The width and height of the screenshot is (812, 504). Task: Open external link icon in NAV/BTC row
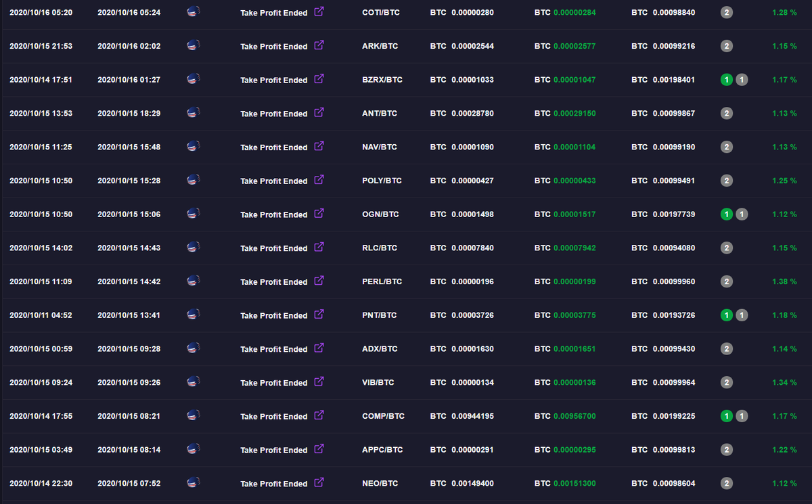pyautogui.click(x=319, y=146)
